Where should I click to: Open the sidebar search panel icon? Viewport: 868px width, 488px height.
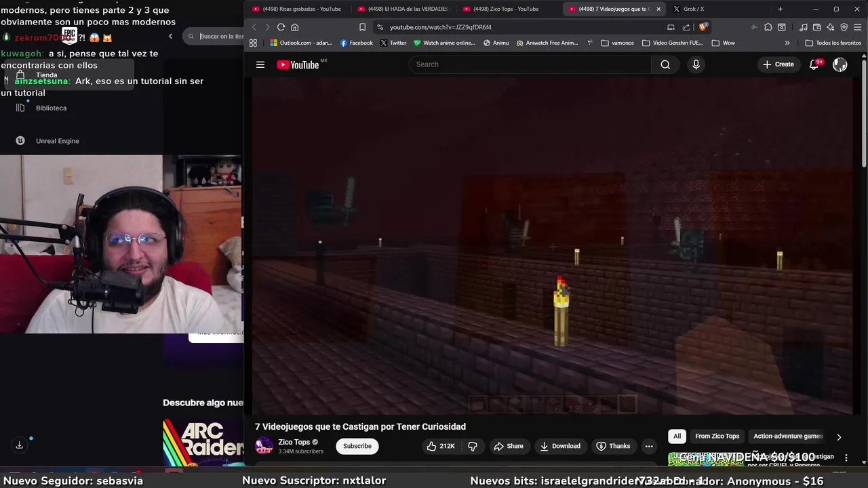(x=781, y=27)
